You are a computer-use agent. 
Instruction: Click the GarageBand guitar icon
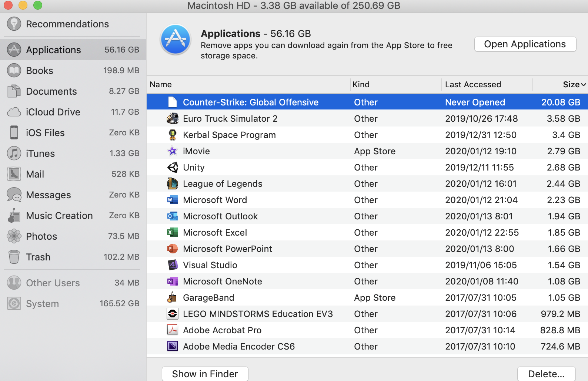tap(173, 297)
